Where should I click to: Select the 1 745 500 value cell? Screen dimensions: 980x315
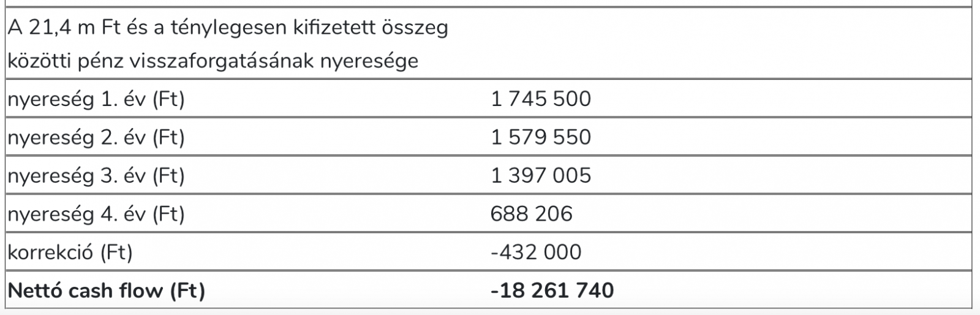[541, 99]
